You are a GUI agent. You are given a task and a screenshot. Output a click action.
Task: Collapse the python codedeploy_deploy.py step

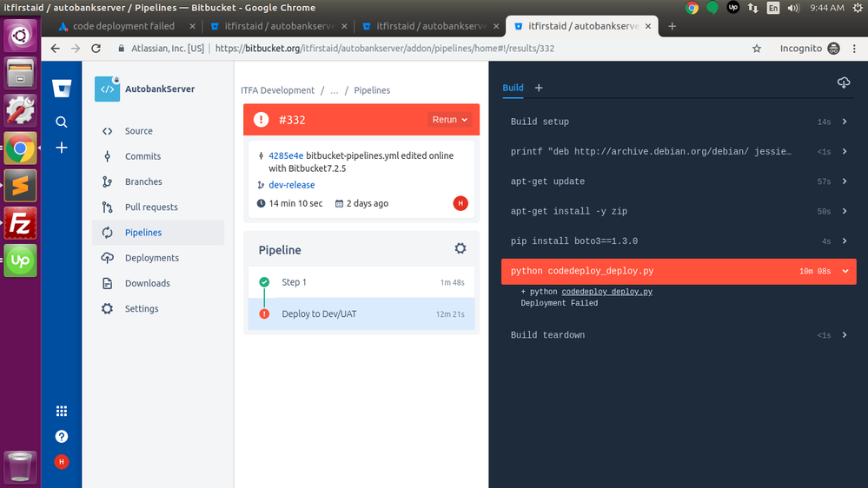coord(679,271)
